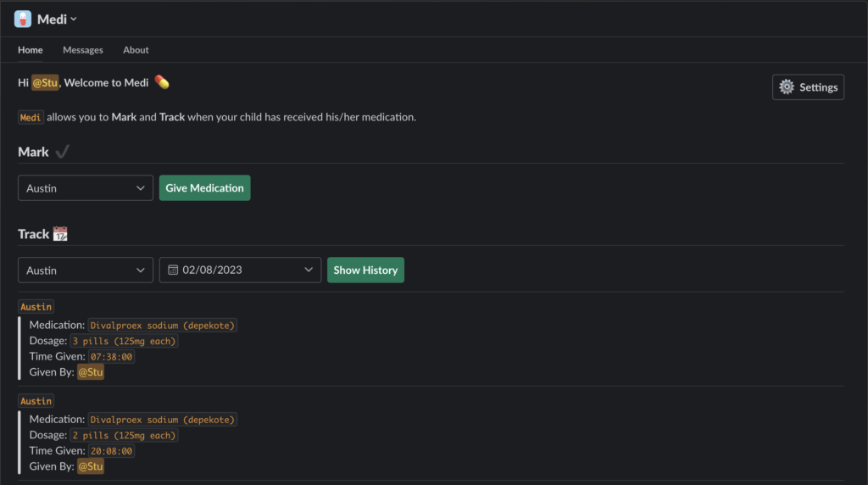Image resolution: width=868 pixels, height=485 pixels.
Task: Click the @Stu mention in the welcome greeting
Action: 45,83
